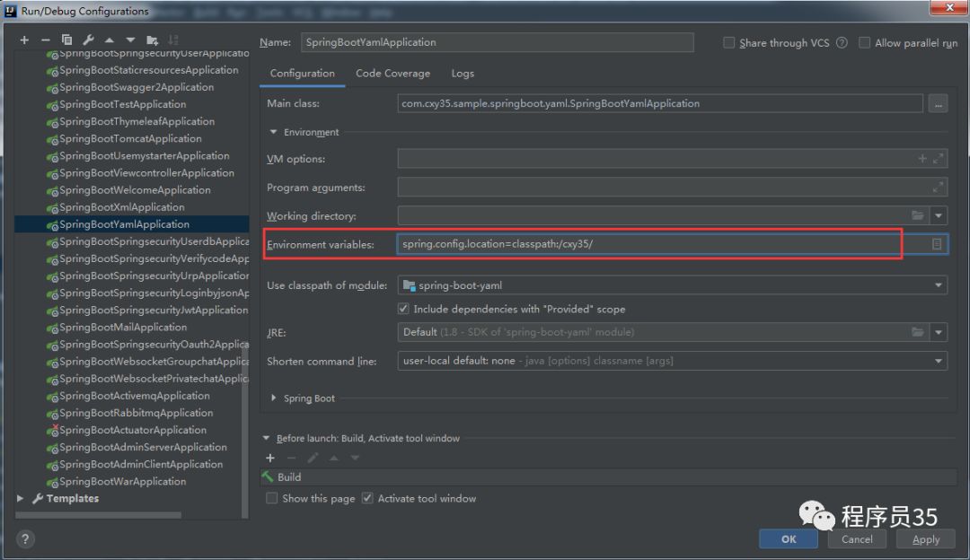The height and width of the screenshot is (560, 970).
Task: Add a new run configuration
Action: [24, 39]
